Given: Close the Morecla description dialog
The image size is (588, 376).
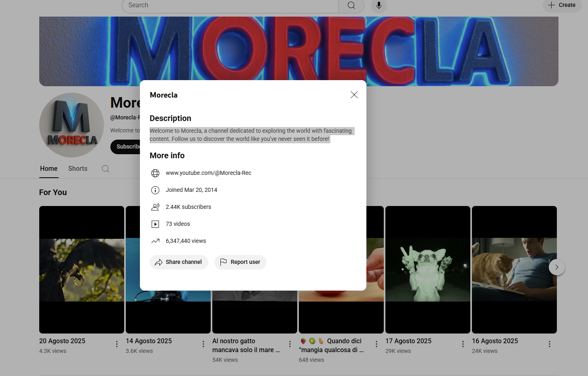Looking at the screenshot, I should (x=354, y=95).
